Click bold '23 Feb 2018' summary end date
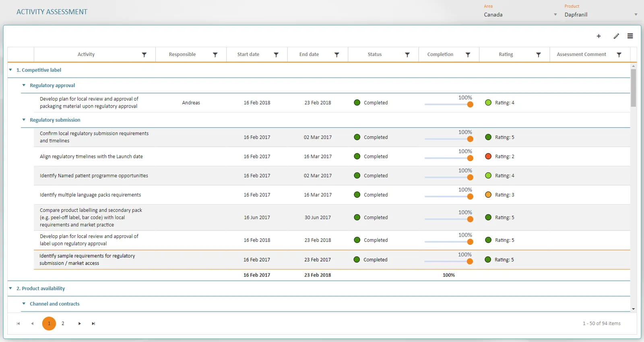This screenshot has width=644, height=342. point(318,275)
